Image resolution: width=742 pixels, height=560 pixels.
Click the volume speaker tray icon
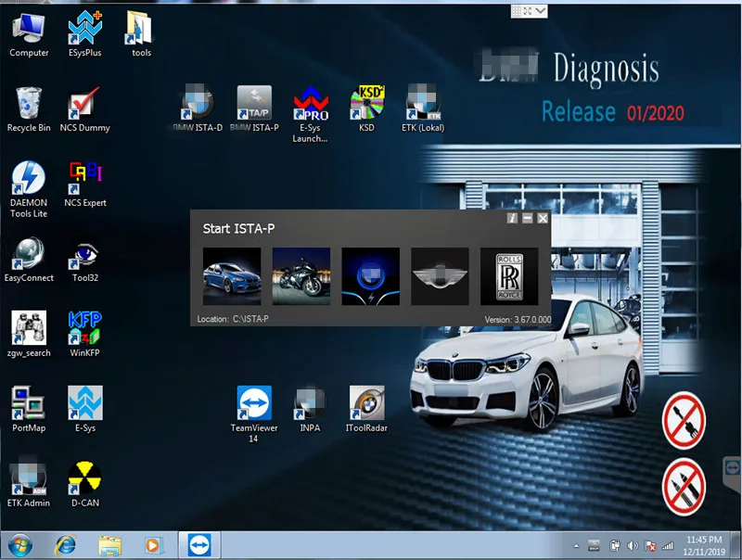pyautogui.click(x=633, y=546)
